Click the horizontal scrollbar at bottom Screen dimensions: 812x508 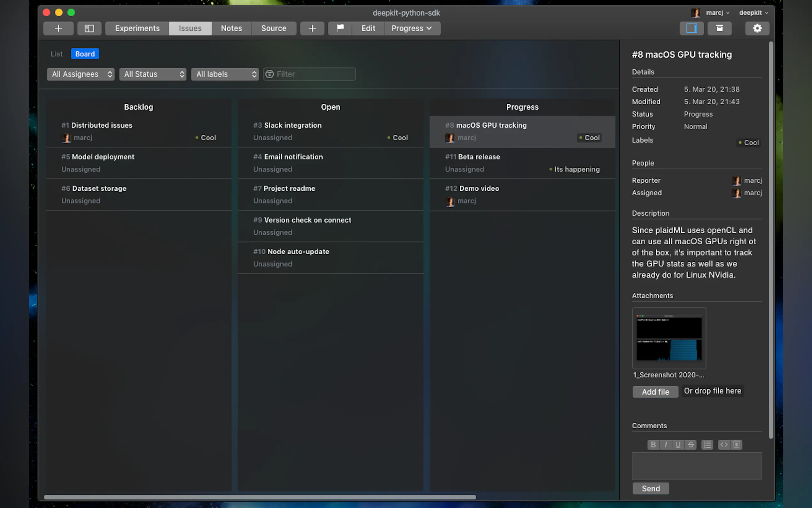tap(260, 497)
